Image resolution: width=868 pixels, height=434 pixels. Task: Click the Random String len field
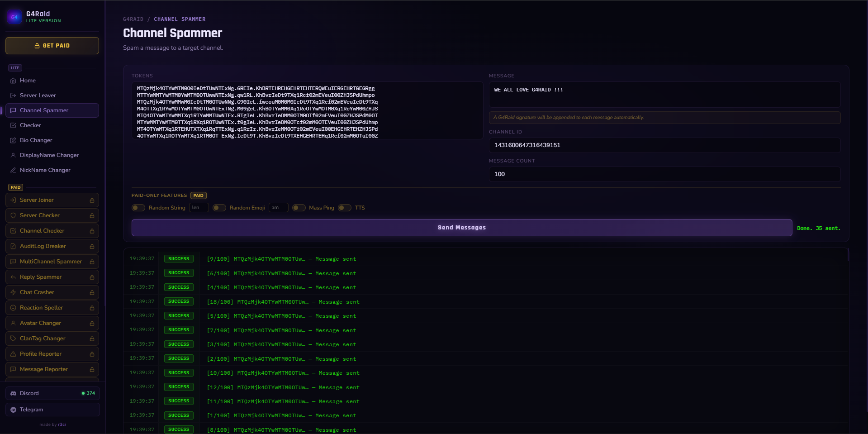point(199,208)
